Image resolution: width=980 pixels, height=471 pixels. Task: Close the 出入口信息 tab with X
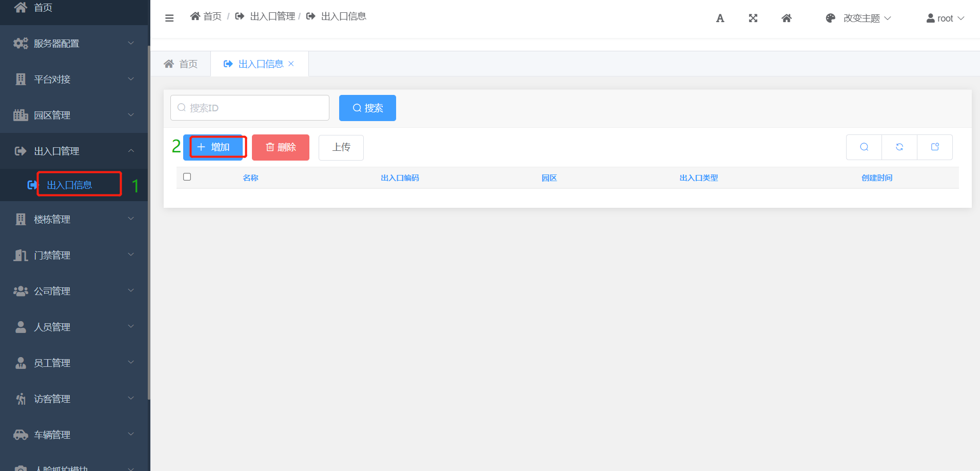coord(291,64)
